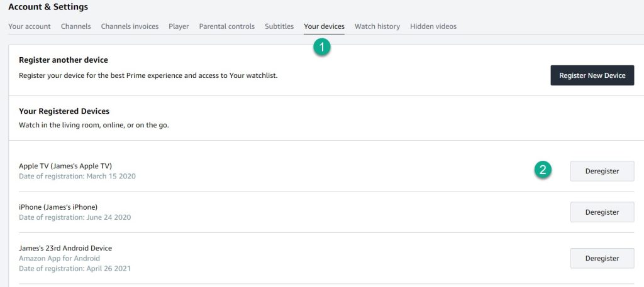Click the Amazon App for Android text
Screen dimensions: 644x287
pyautogui.click(x=59, y=258)
